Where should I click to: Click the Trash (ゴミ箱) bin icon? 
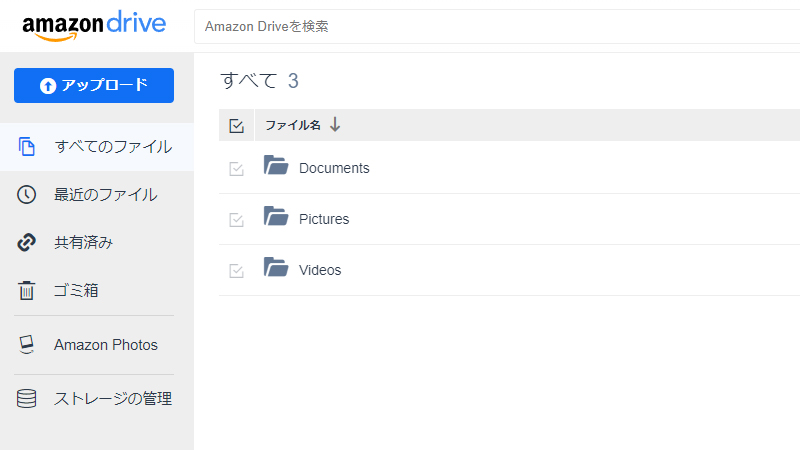(x=27, y=291)
